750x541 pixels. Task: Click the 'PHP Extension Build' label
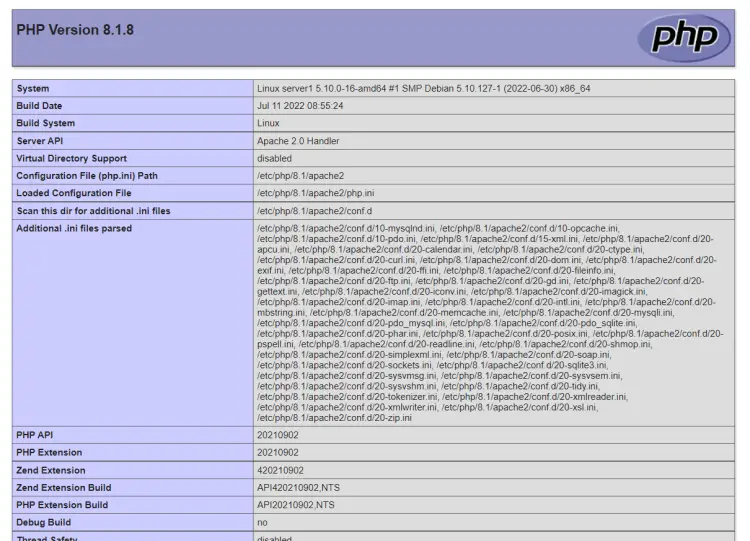62,505
